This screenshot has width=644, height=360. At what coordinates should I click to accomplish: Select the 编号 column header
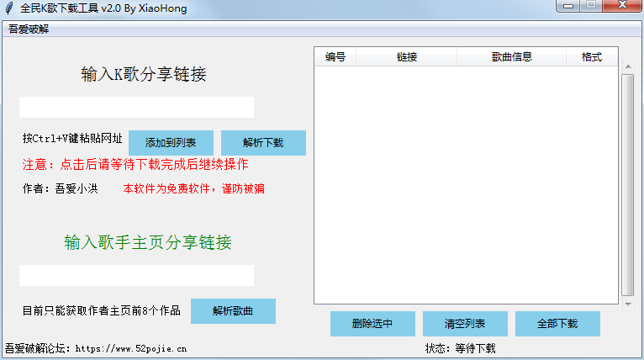coord(335,56)
